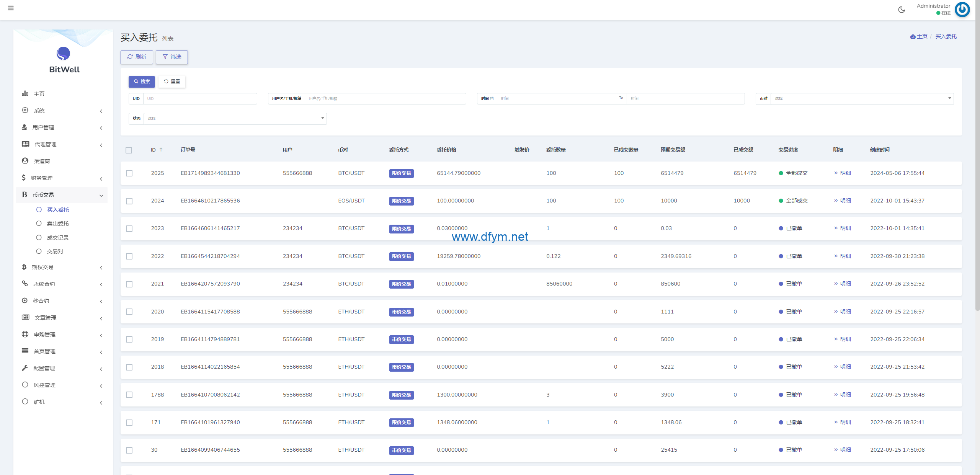
Task: Click the 系统 gear icon
Action: 25,110
